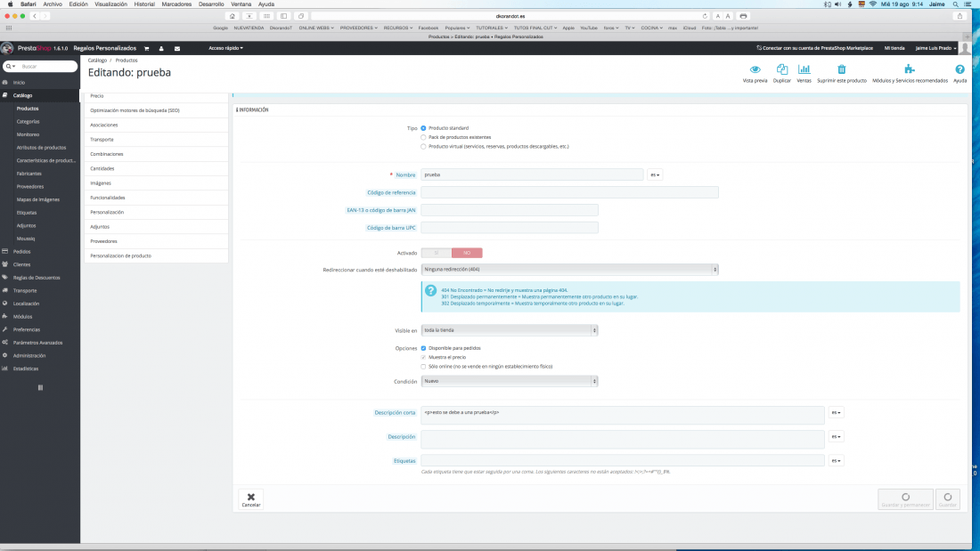Screen dimensions: 980x551
Task: Open Categorías in sidebar
Action: click(29, 122)
